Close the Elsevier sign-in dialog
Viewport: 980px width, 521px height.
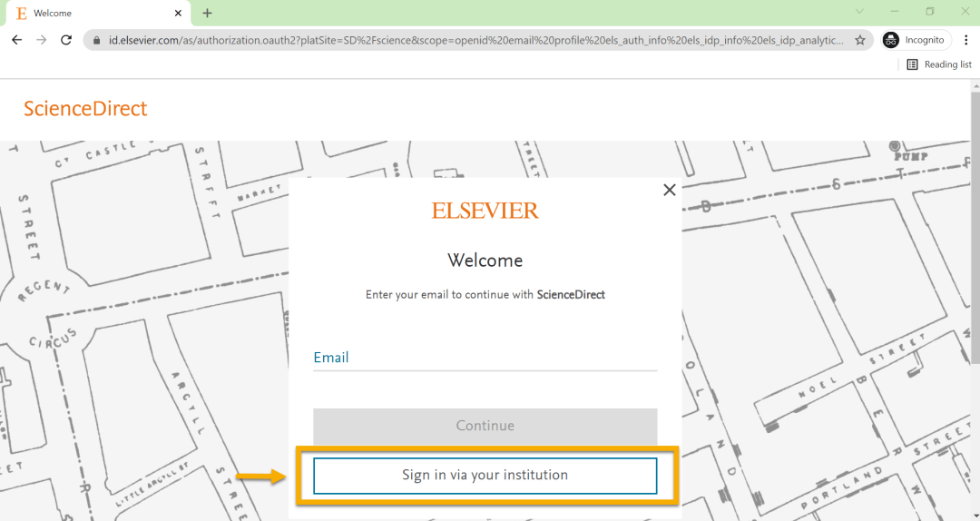[x=670, y=190]
